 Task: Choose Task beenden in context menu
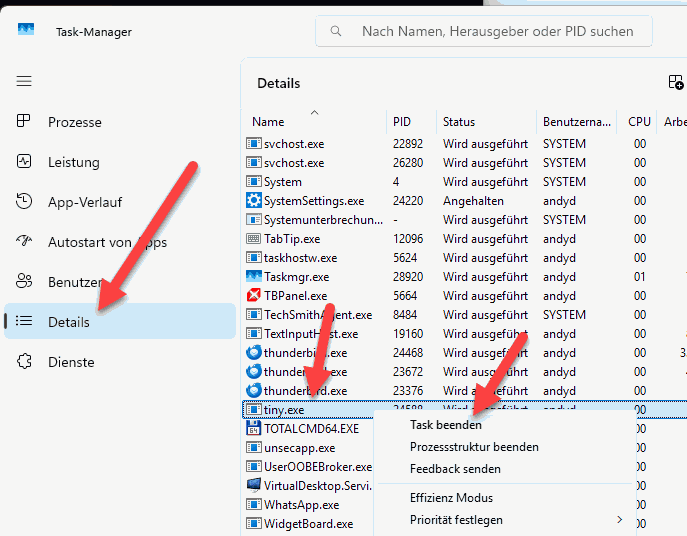coord(446,425)
